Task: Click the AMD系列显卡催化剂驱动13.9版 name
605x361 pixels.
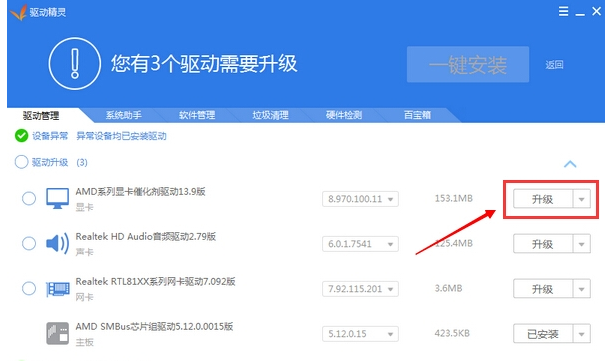Action: [x=140, y=191]
